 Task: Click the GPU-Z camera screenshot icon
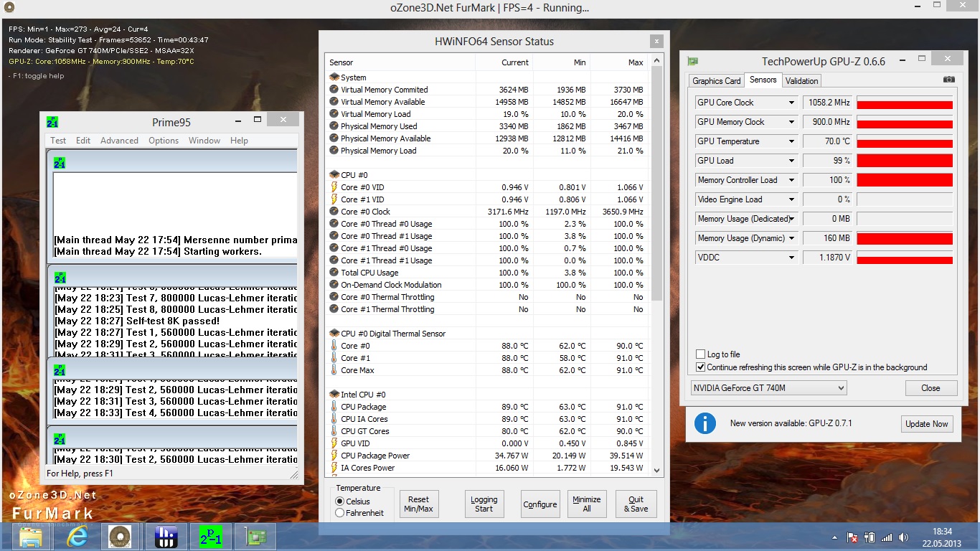coord(948,80)
